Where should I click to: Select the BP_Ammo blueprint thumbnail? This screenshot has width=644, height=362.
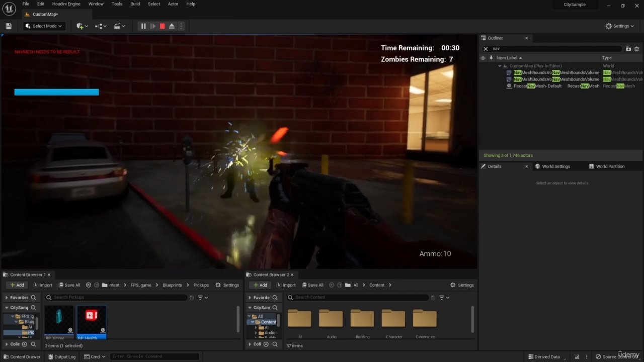[x=59, y=320]
